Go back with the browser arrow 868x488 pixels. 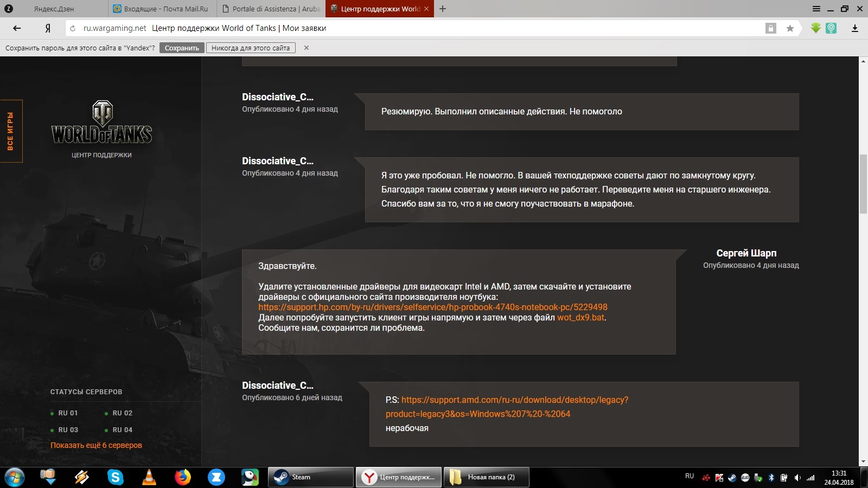click(17, 28)
